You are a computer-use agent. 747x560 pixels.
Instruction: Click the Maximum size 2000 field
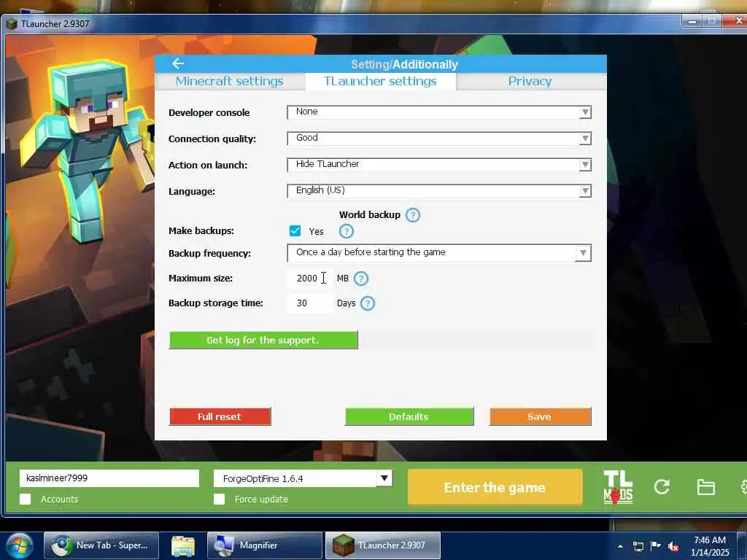309,278
